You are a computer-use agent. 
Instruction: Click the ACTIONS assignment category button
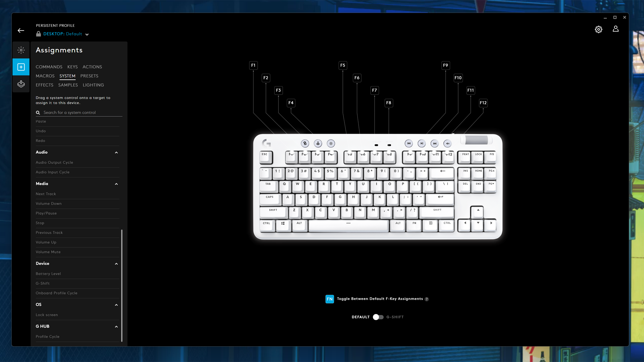click(92, 67)
